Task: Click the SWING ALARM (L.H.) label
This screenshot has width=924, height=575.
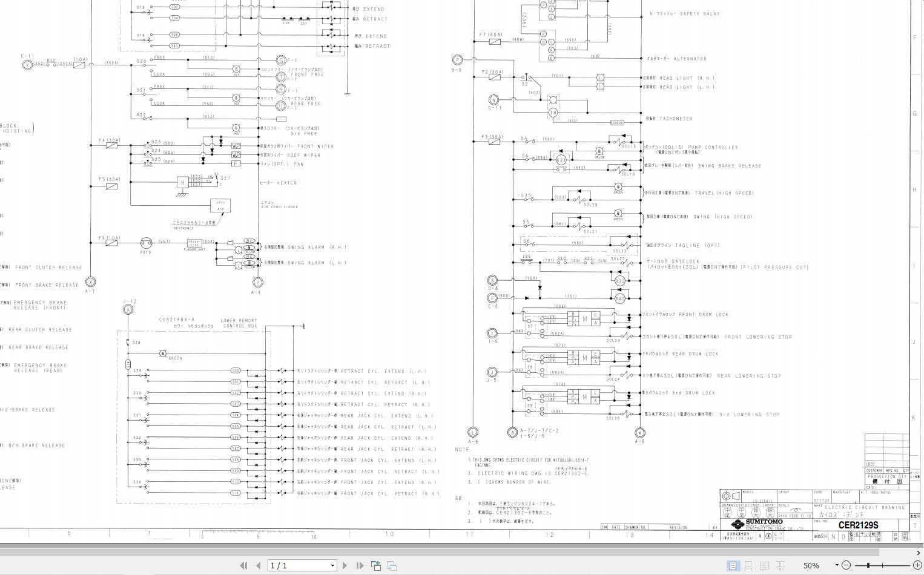Action: click(317, 263)
